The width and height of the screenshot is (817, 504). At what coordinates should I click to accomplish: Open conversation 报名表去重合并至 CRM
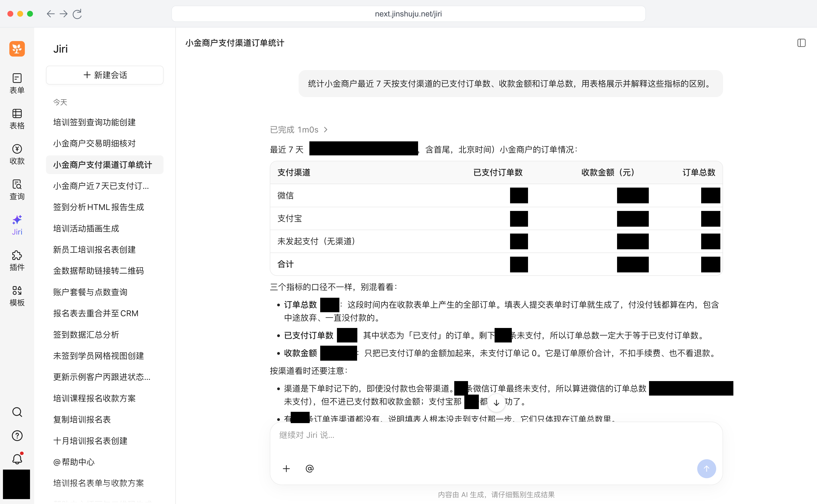pos(105,313)
